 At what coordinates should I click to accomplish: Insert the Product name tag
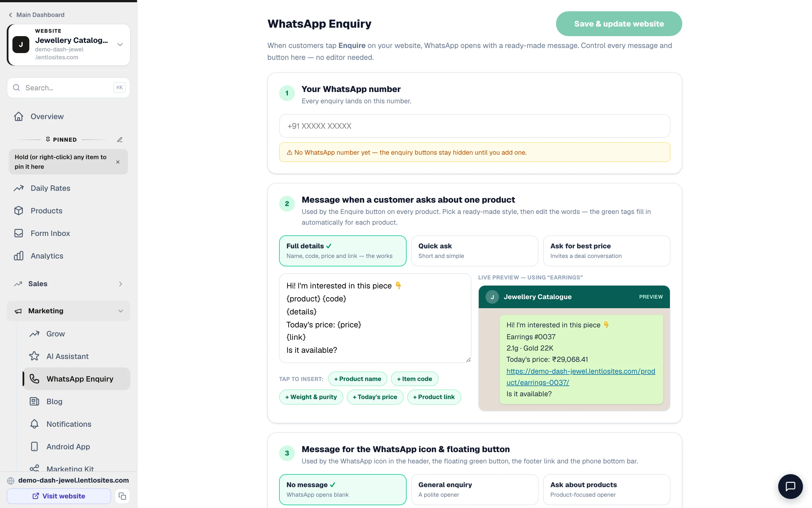tap(357, 379)
